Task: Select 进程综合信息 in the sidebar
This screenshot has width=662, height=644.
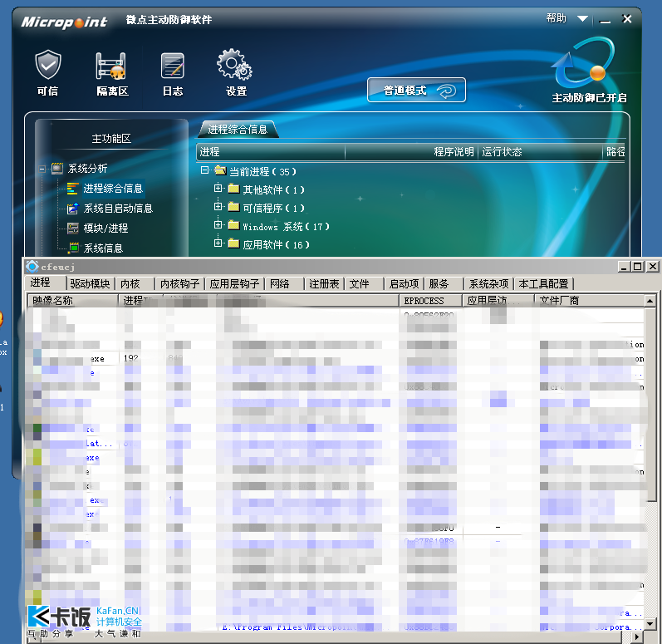Action: click(x=113, y=189)
